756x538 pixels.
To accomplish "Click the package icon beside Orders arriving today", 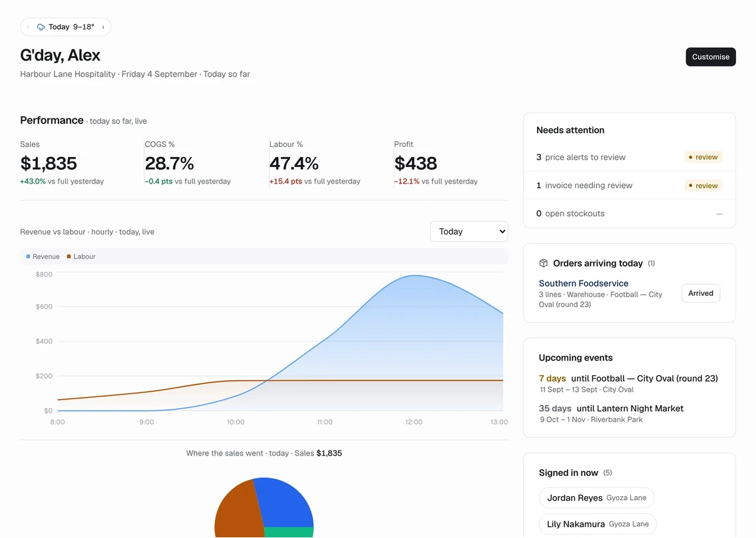I will click(543, 263).
